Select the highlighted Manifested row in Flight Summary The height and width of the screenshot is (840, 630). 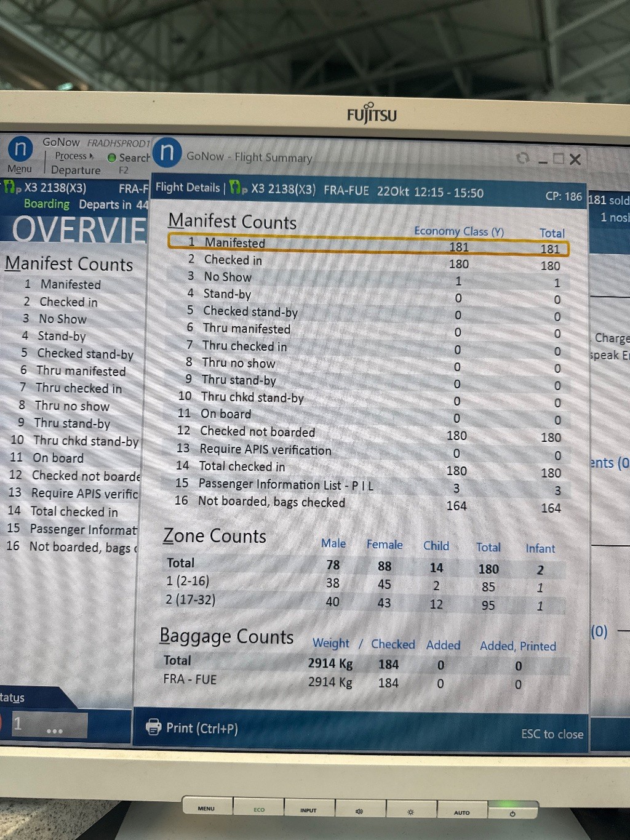click(368, 245)
